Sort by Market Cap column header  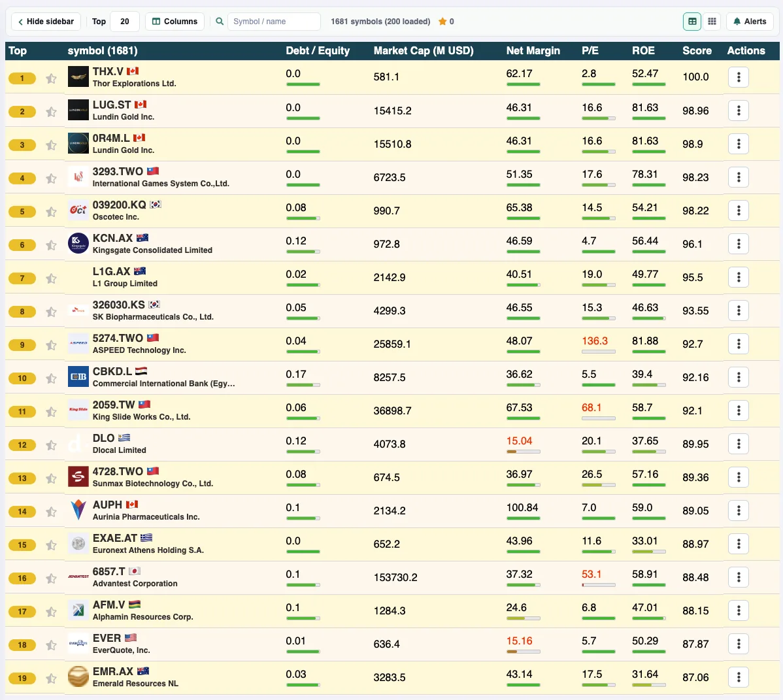pos(424,51)
